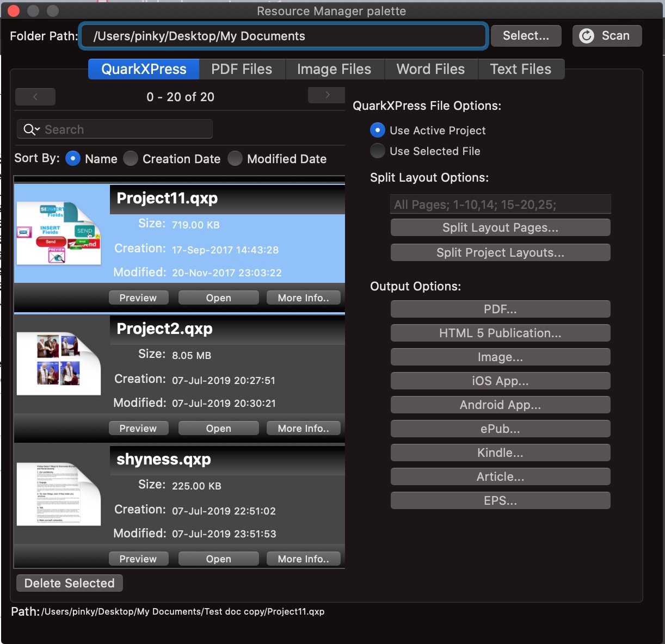Screen dimensions: 665x644
Task: Open shyness.qxp file
Action: tap(219, 559)
